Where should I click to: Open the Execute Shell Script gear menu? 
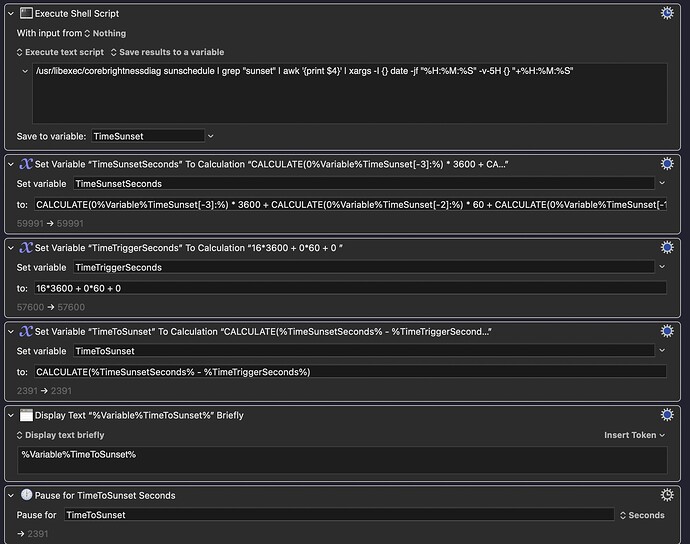click(667, 13)
